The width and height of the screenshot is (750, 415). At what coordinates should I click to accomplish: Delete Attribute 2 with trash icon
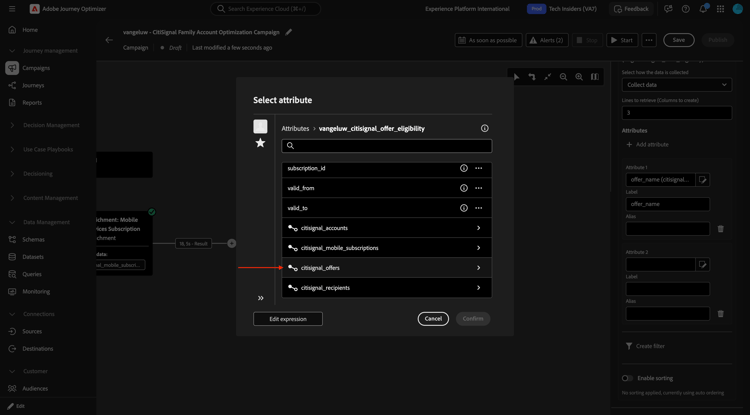click(720, 314)
